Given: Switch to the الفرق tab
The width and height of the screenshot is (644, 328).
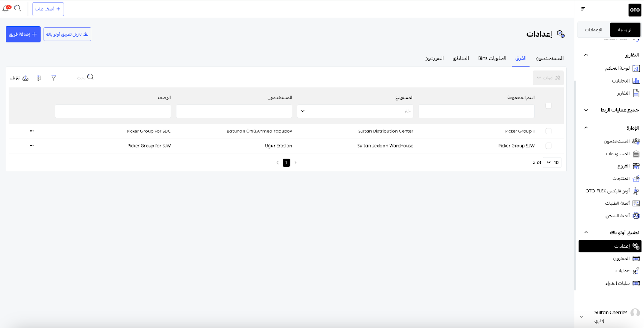Looking at the screenshot, I should pos(521,58).
